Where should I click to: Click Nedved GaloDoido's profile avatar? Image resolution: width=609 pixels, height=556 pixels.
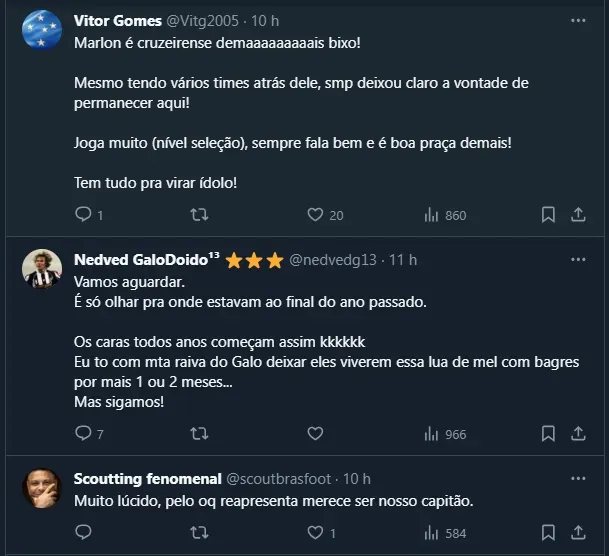(x=41, y=269)
